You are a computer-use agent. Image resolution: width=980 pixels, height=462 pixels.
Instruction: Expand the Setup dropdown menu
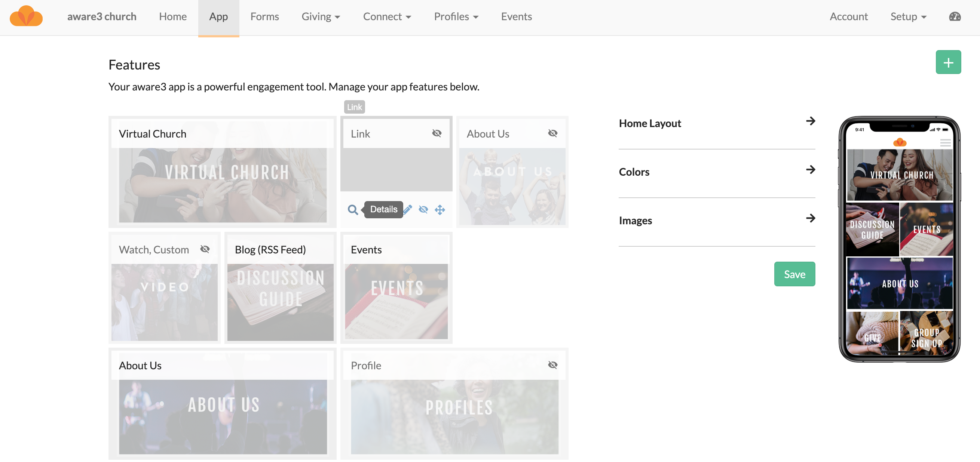point(908,17)
